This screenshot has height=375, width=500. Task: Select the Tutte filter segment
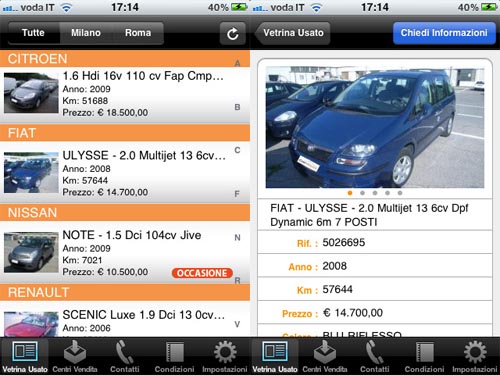pos(33,33)
